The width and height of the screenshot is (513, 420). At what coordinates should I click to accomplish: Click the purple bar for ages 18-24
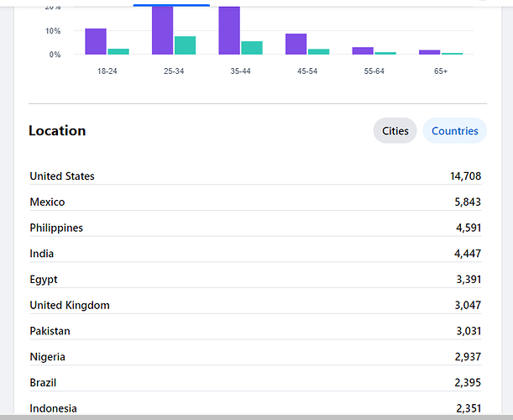click(x=96, y=41)
